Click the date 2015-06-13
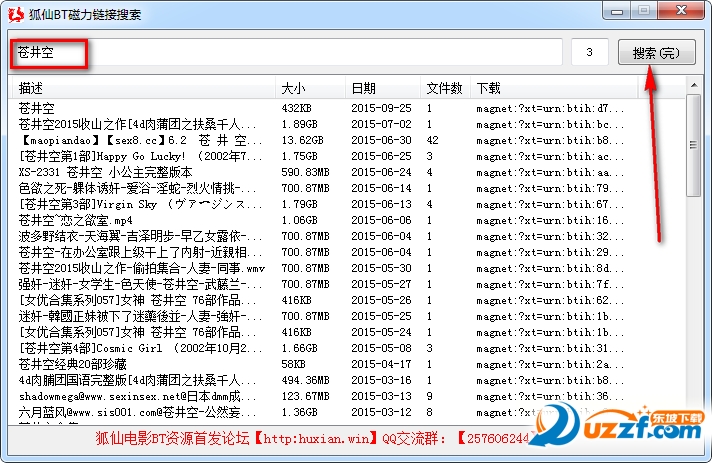The width and height of the screenshot is (712, 463). tap(381, 205)
